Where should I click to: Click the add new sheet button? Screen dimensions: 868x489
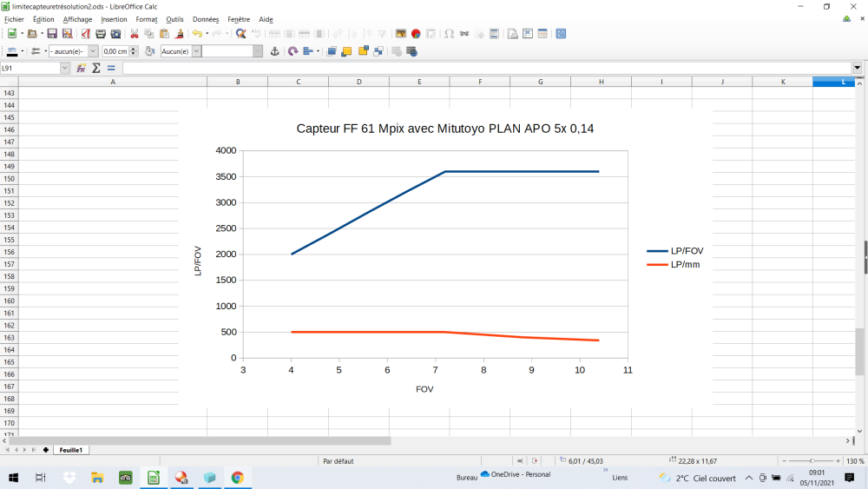46,450
